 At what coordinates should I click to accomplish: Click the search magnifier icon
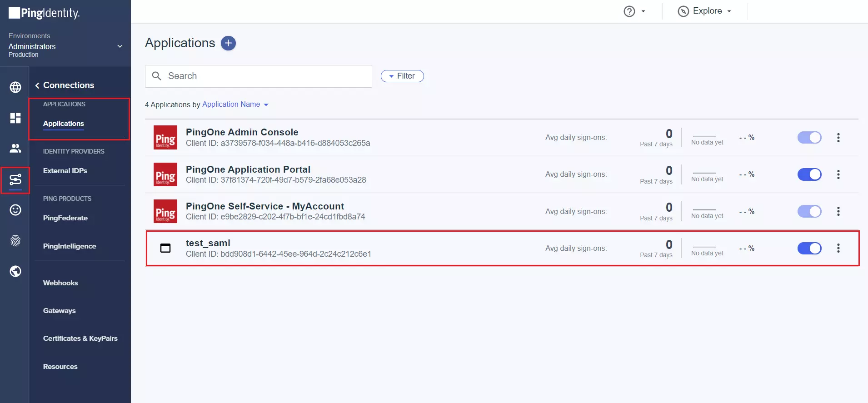[x=157, y=76]
